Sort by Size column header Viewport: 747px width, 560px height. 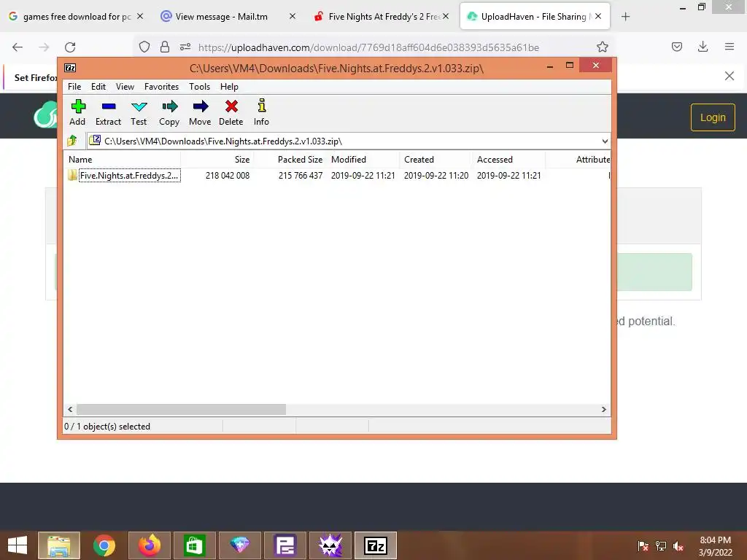(x=217, y=160)
